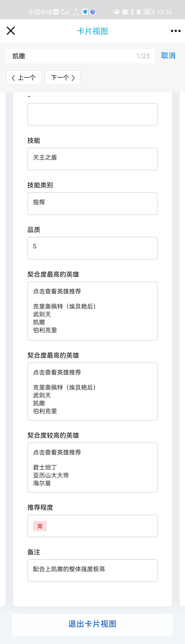Tap the 备注 field about 凯撒 strength

click(92, 570)
